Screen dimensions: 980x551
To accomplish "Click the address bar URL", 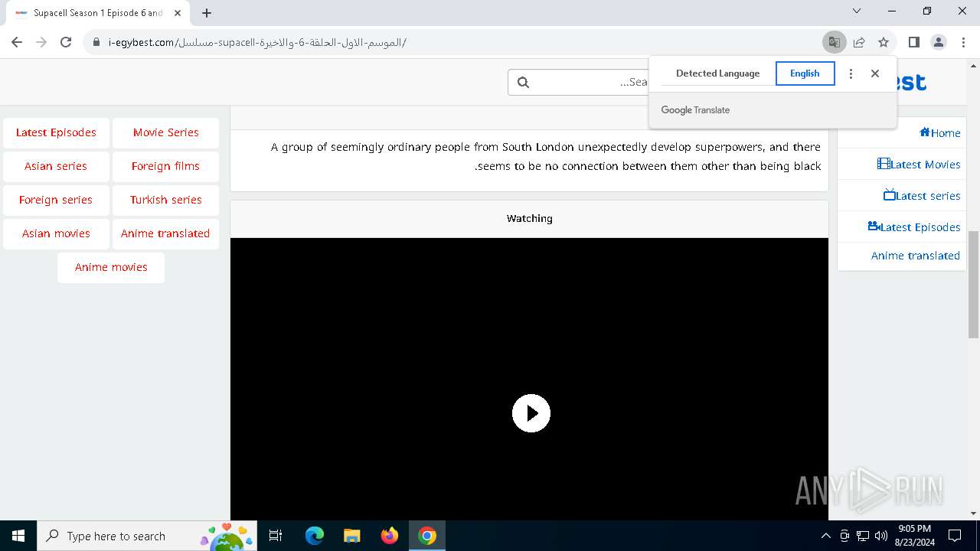I will 257,42.
